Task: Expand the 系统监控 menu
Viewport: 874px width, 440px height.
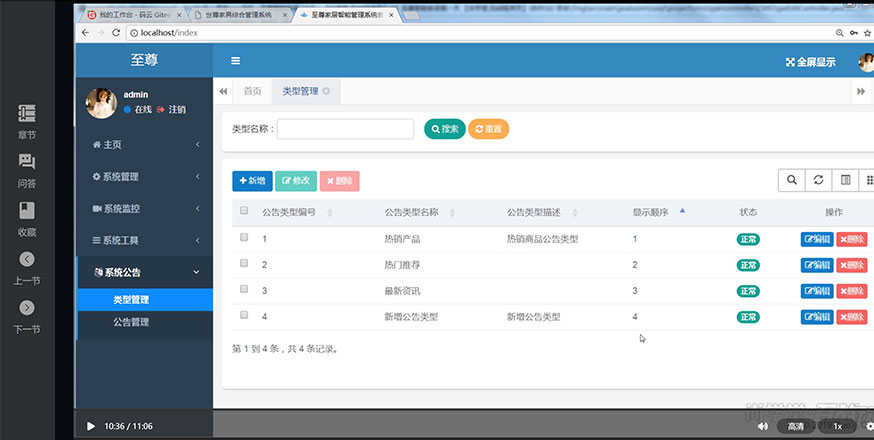Action: click(x=145, y=209)
